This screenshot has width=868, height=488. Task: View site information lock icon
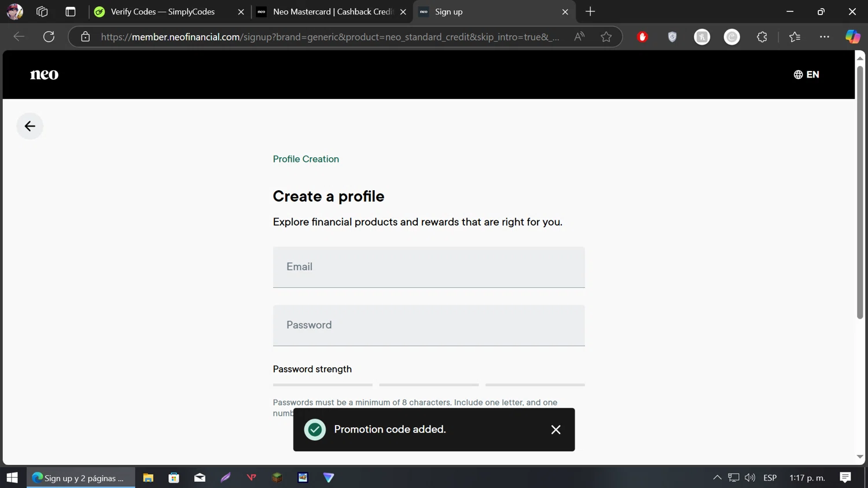click(x=86, y=37)
